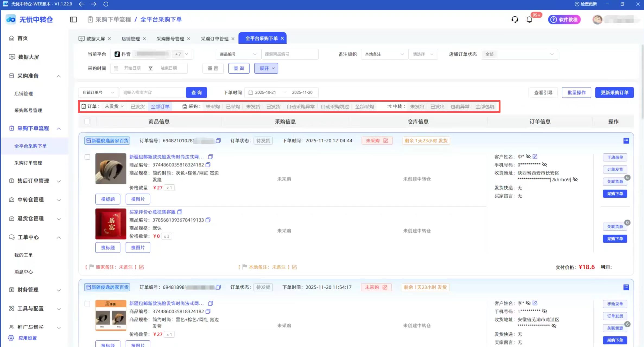Edit customer name 中* with pencil icon
644x347 pixels.
535,156
